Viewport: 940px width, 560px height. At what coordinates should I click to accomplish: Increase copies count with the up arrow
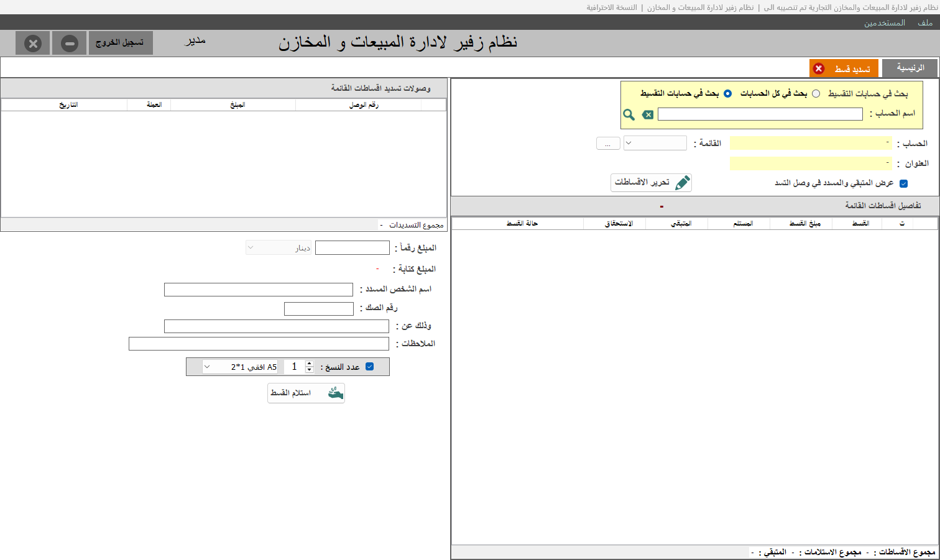coord(310,364)
